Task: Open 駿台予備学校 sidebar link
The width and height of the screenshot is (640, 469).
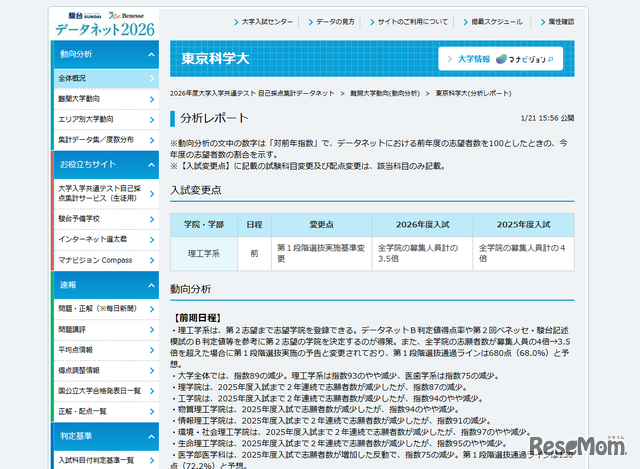Action: (106, 219)
